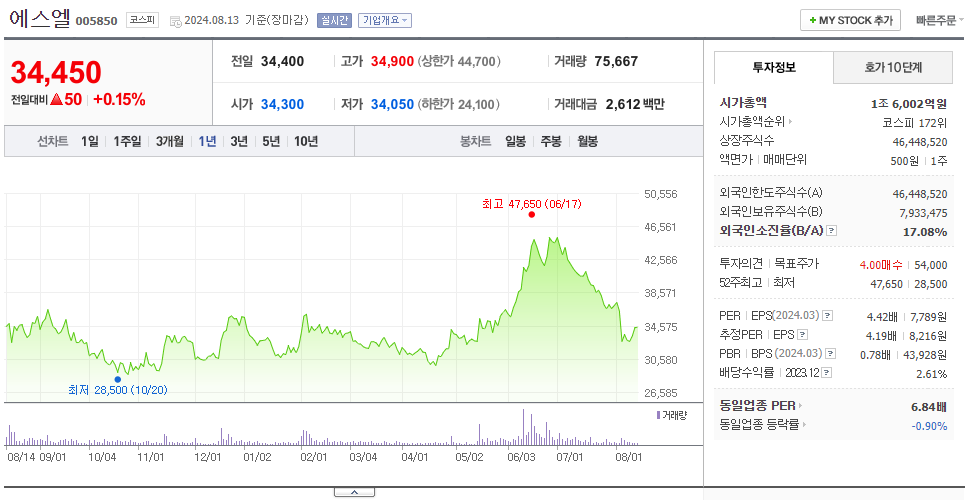
Task: Select the 1주일 line chart period
Action: (x=127, y=141)
